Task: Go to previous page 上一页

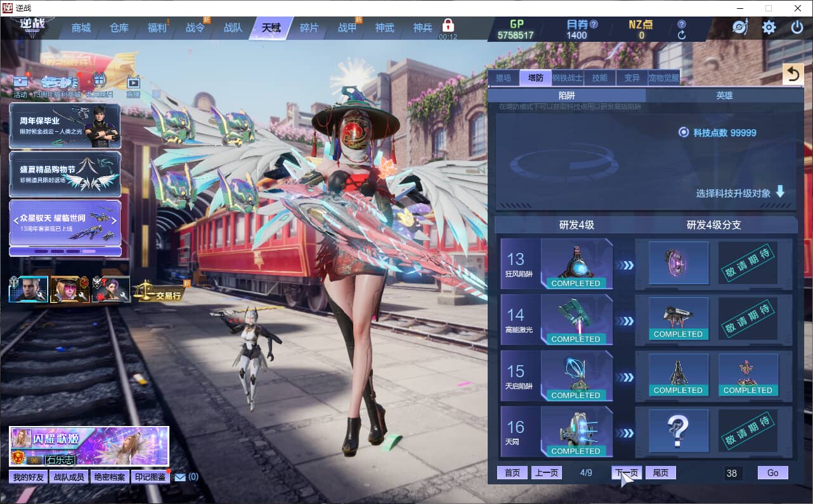Action: click(546, 473)
